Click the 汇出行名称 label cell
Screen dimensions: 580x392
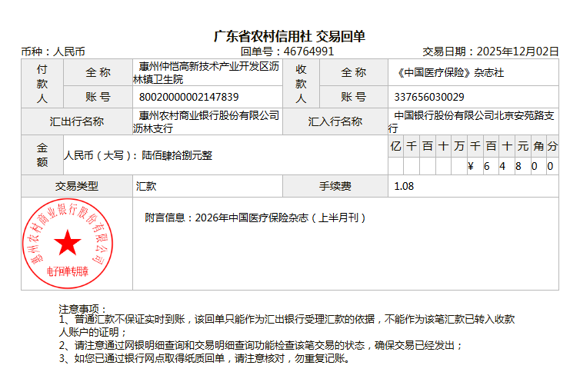pyautogui.click(x=76, y=121)
